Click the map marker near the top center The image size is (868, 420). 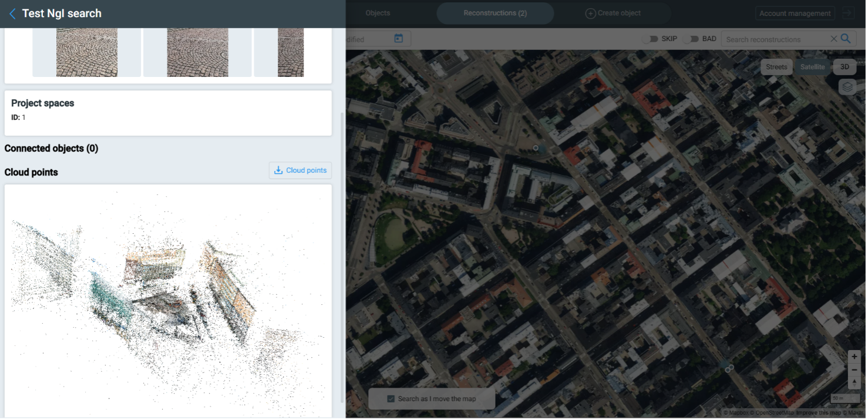coord(536,148)
